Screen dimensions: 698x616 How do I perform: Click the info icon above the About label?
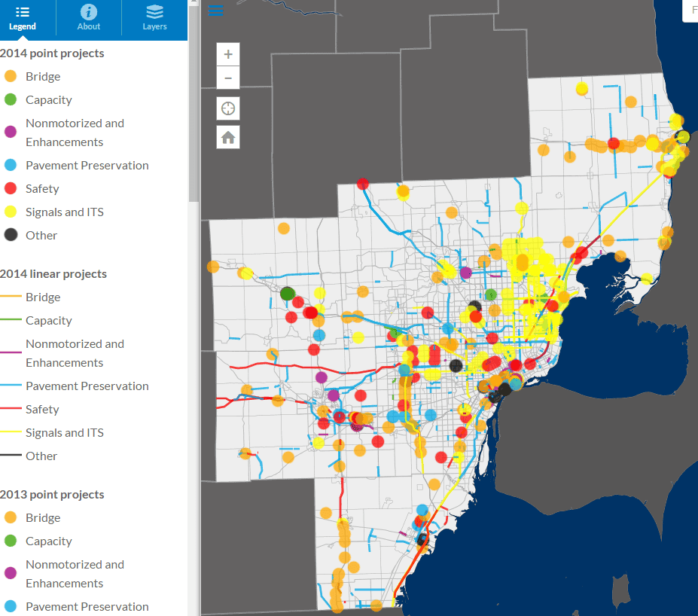point(88,13)
